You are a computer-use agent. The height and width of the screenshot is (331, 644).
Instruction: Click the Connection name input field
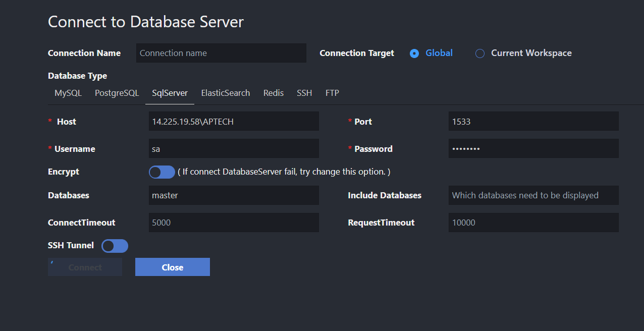pyautogui.click(x=221, y=53)
